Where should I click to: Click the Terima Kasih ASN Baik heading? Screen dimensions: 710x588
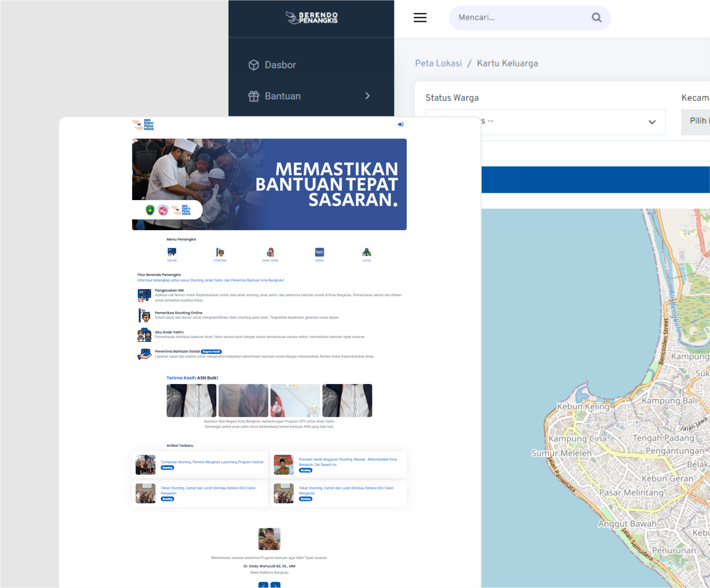(x=192, y=378)
